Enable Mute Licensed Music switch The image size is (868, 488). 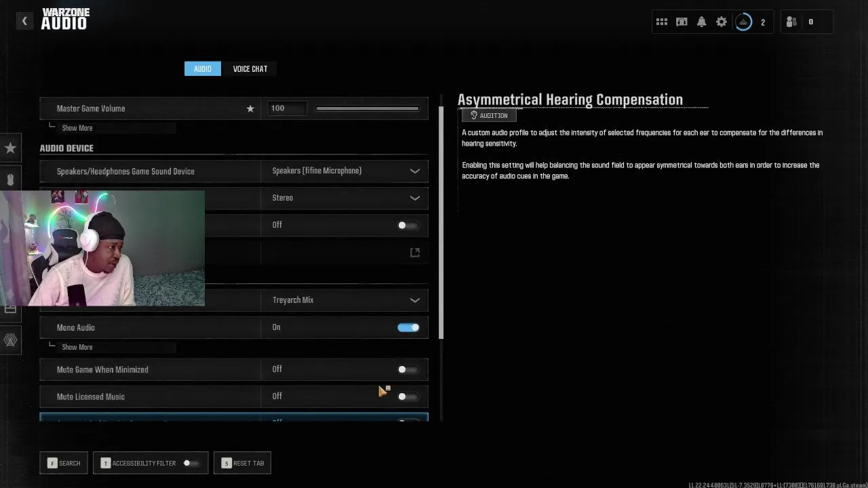[408, 396]
